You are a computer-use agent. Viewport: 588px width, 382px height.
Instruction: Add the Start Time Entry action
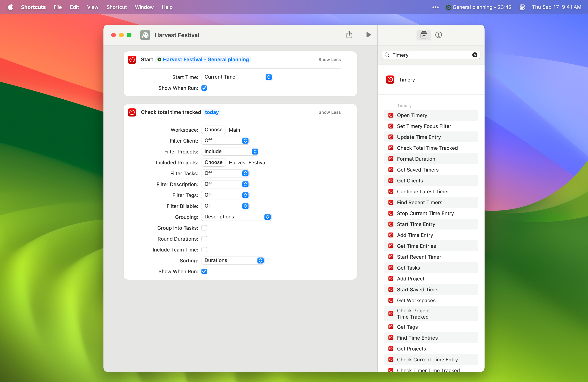point(431,224)
